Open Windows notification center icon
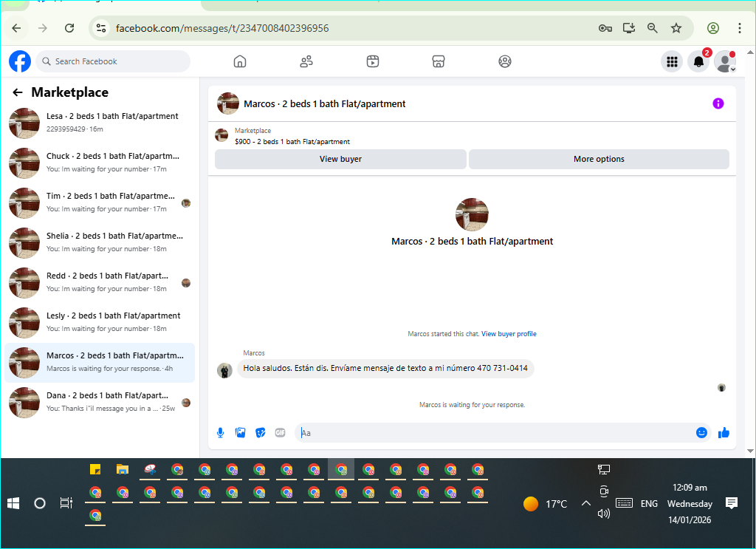Image resolution: width=756 pixels, height=549 pixels. click(732, 504)
